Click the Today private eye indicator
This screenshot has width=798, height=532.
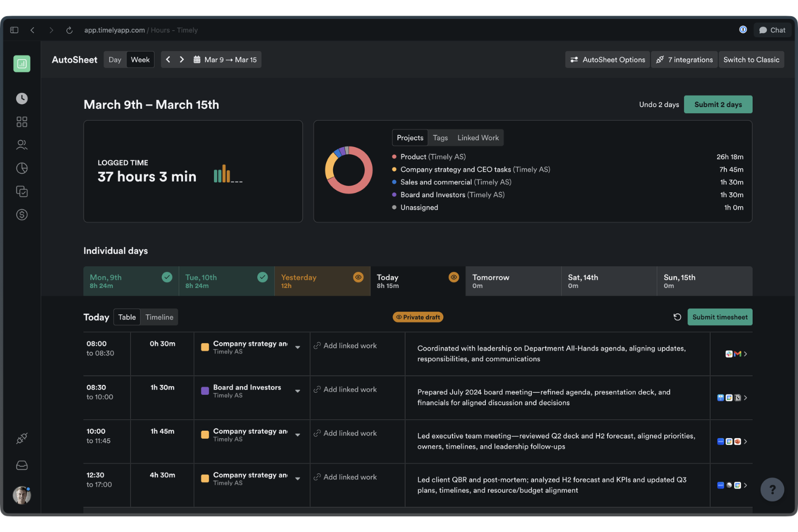454,277
